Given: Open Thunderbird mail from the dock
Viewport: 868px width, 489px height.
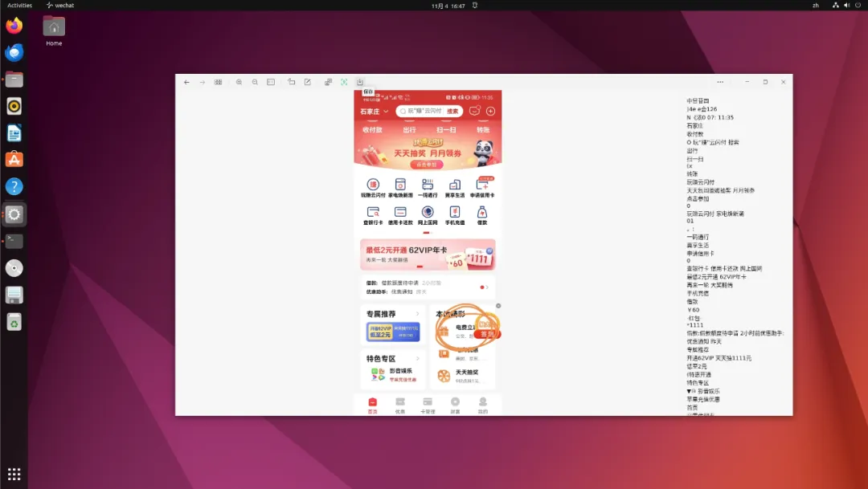Looking at the screenshot, I should coord(14,52).
